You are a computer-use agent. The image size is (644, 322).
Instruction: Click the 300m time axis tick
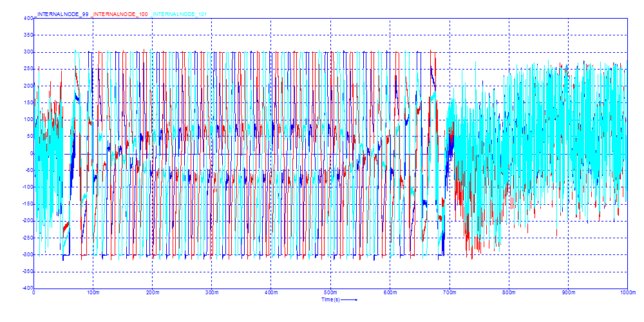point(211,292)
